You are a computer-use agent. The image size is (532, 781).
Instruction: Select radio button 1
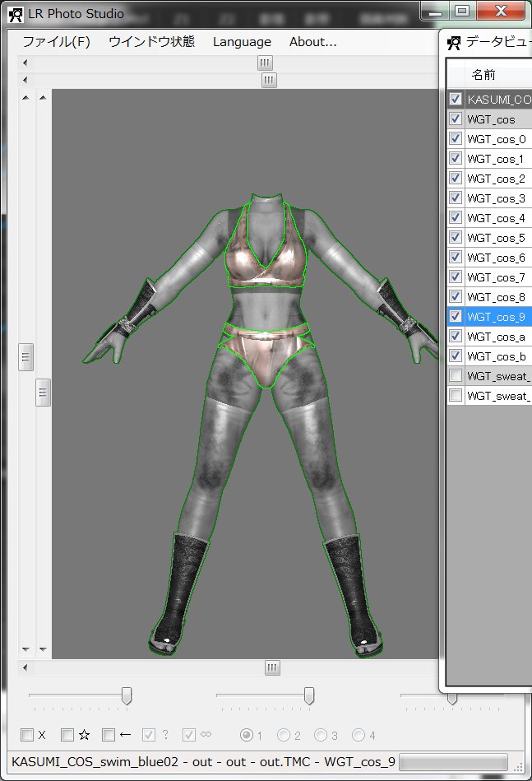tap(247, 735)
